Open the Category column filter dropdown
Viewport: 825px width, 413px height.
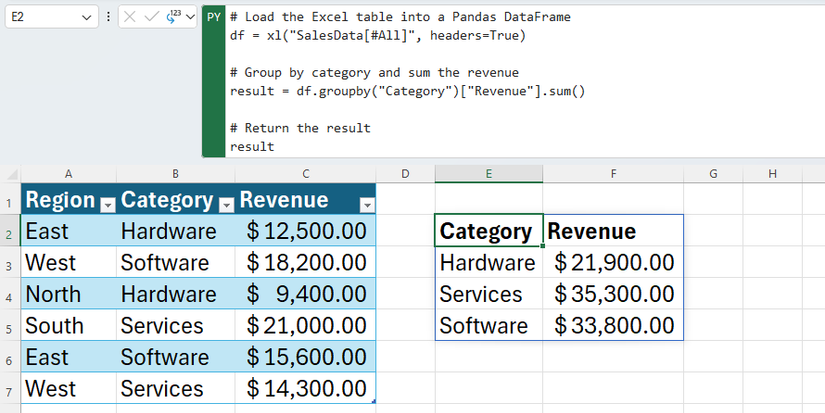click(x=226, y=204)
